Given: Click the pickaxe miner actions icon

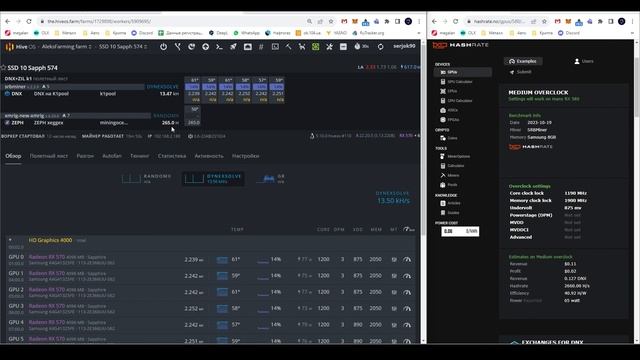Looking at the screenshot, I should point(288,47).
